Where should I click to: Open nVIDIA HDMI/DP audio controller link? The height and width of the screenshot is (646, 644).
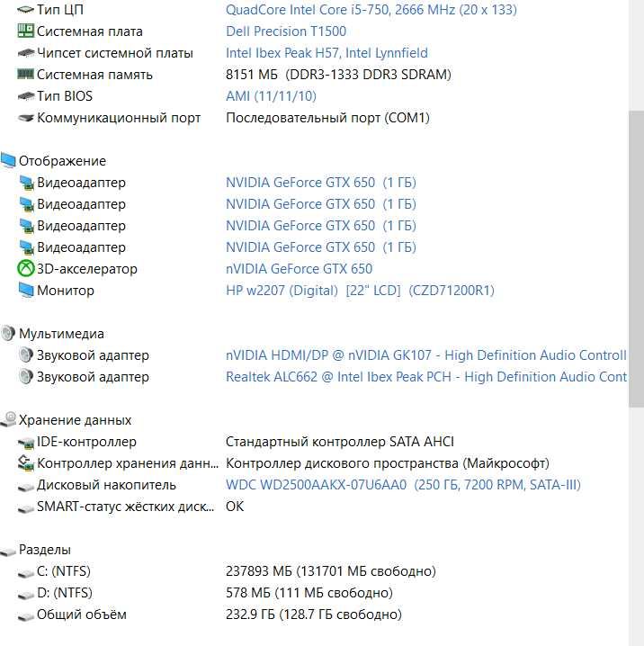coord(426,354)
